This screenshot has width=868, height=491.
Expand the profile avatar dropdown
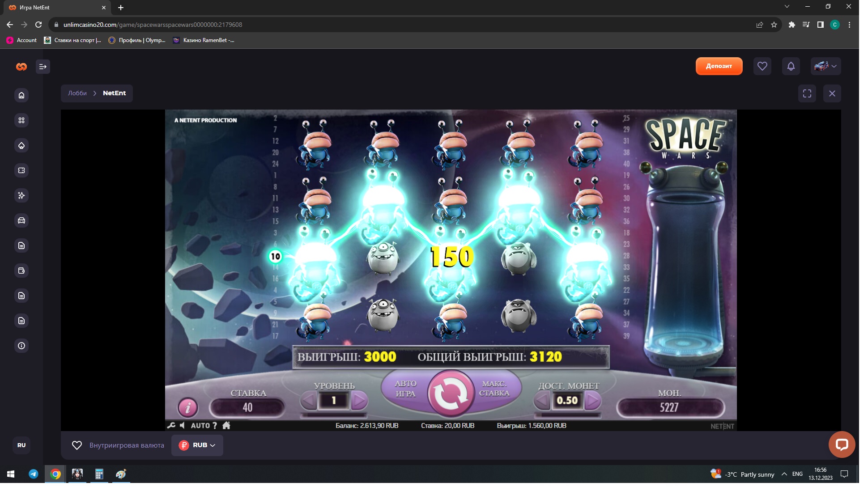(825, 66)
